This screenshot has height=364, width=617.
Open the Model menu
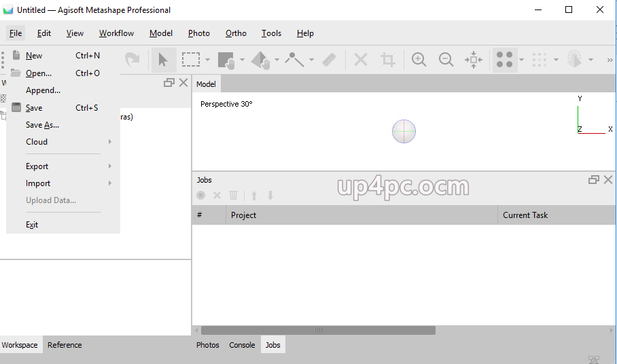pos(161,33)
